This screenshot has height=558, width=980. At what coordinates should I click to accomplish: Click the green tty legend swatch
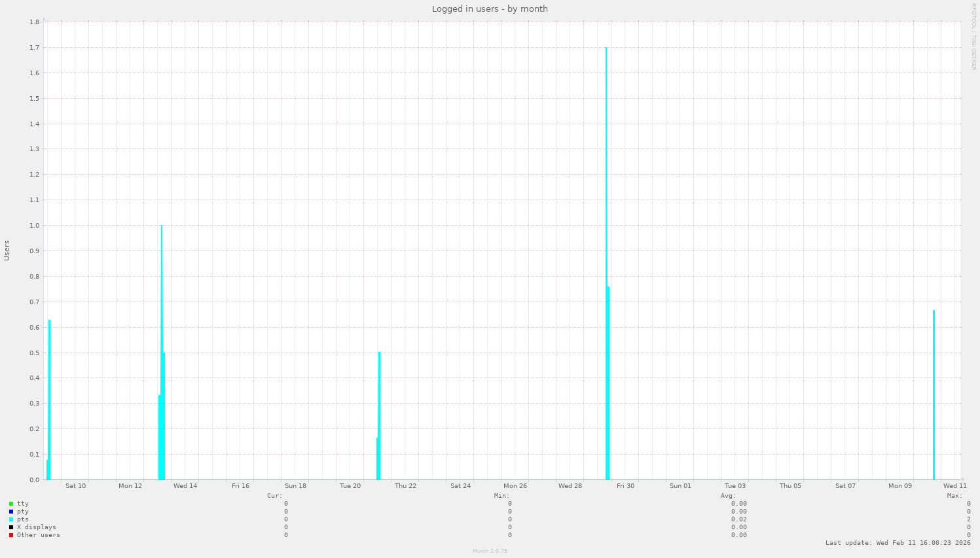click(x=11, y=504)
